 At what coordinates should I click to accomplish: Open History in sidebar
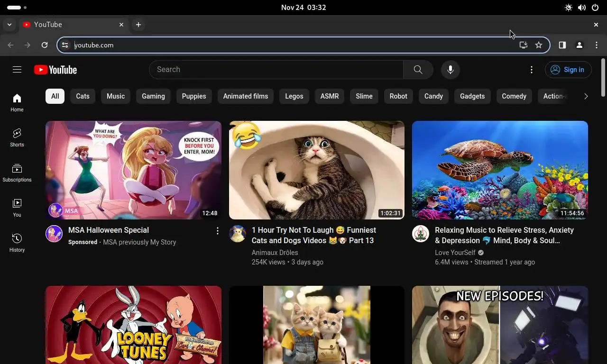pos(17,243)
